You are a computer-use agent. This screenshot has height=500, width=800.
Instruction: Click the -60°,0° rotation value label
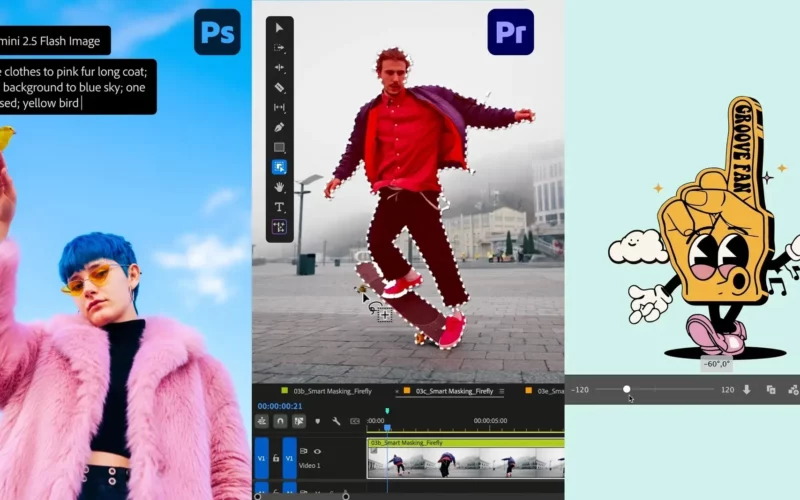coord(716,364)
